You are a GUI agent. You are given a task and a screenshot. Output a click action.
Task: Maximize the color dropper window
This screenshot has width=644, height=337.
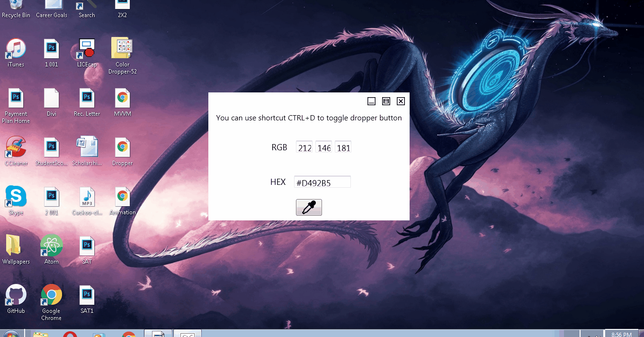(386, 101)
